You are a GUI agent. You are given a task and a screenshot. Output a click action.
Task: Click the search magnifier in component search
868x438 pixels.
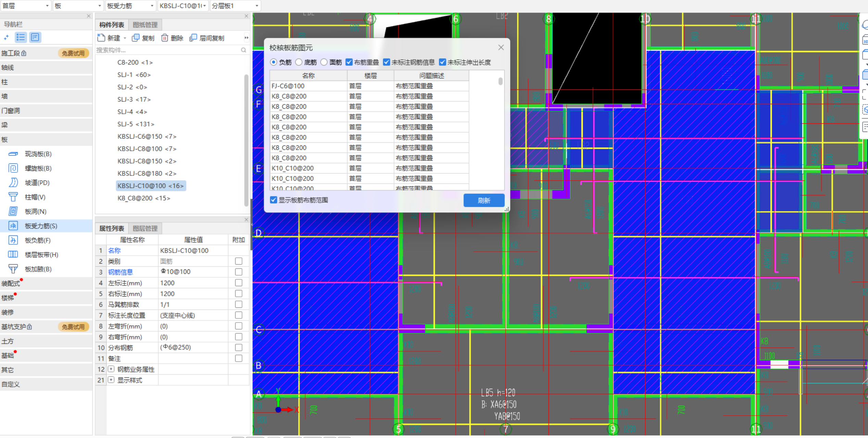click(x=243, y=50)
